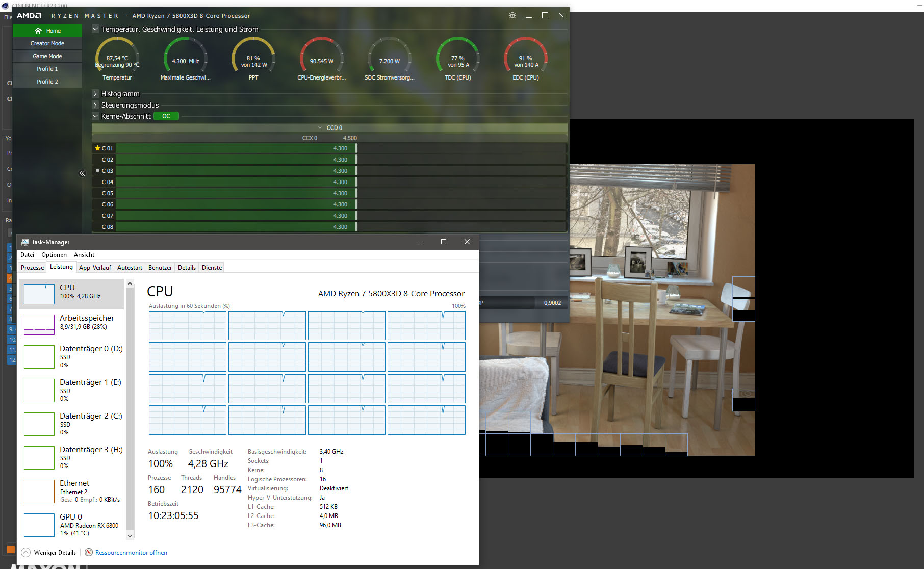The image size is (924, 569).
Task: Click the TDC (CPU) gauge showing 77 %
Action: click(457, 55)
